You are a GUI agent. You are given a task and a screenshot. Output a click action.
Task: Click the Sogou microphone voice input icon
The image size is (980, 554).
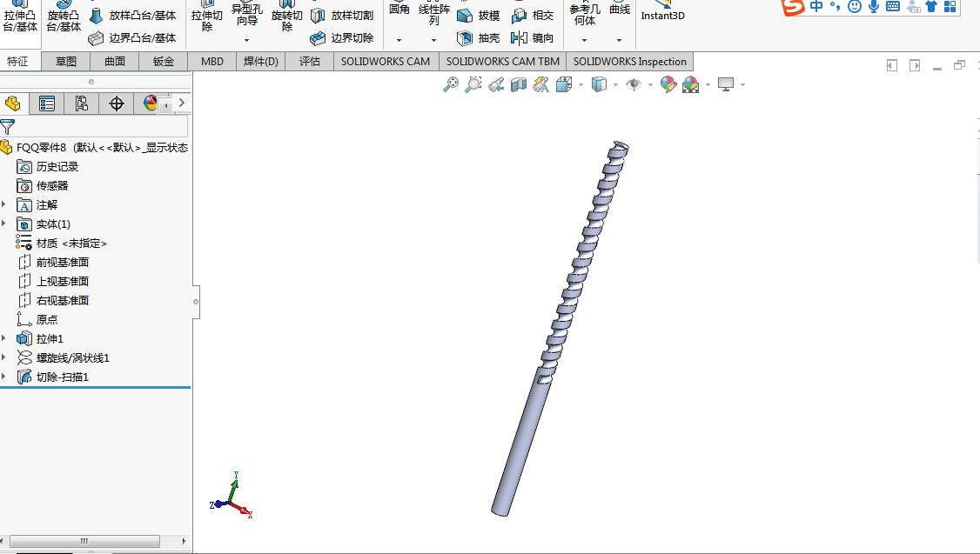coord(874,7)
